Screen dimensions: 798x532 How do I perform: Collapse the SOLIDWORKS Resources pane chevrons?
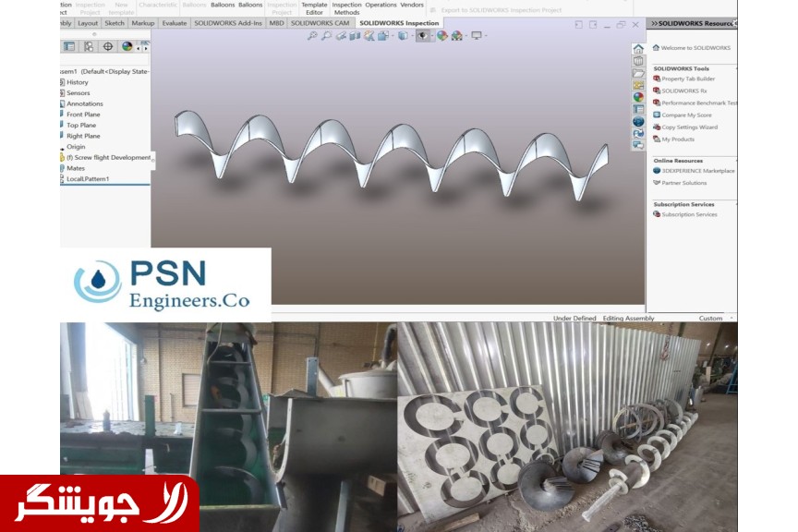point(654,23)
